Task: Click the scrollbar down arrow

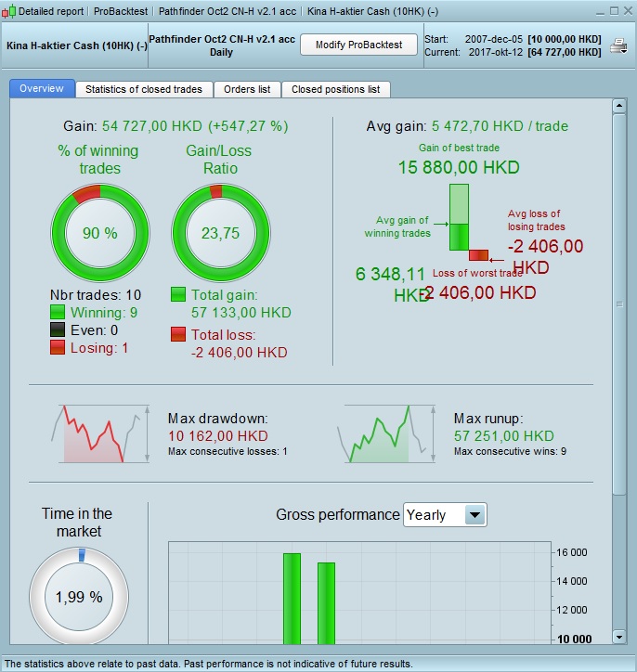Action: click(619, 637)
